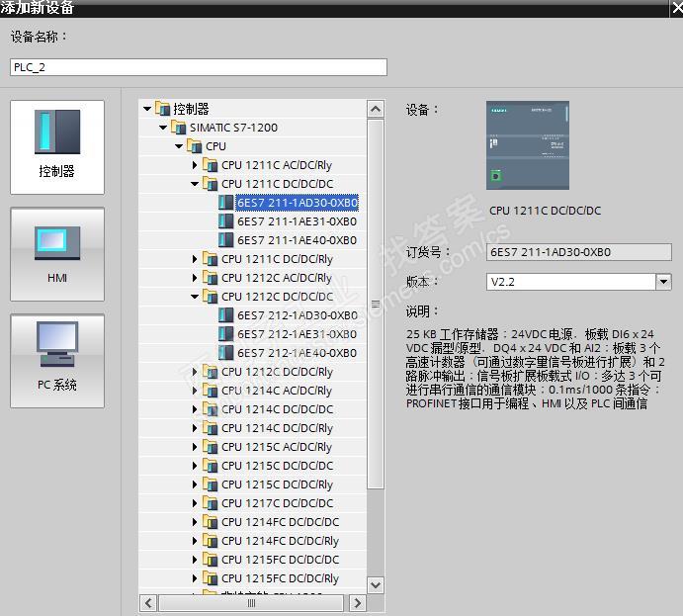The height and width of the screenshot is (616, 683).
Task: Click folder icon of SIMATIC S7-1200
Action: point(178,128)
